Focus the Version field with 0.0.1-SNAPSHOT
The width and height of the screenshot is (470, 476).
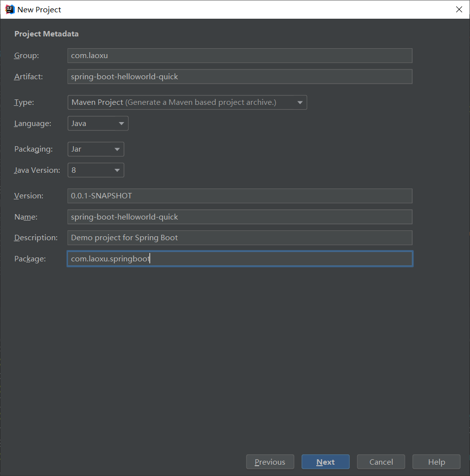pyautogui.click(x=240, y=196)
